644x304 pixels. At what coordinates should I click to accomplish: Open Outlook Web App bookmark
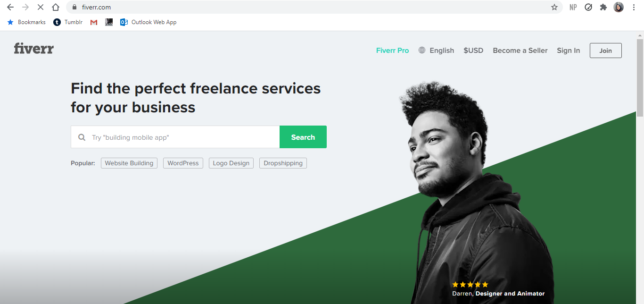click(149, 22)
